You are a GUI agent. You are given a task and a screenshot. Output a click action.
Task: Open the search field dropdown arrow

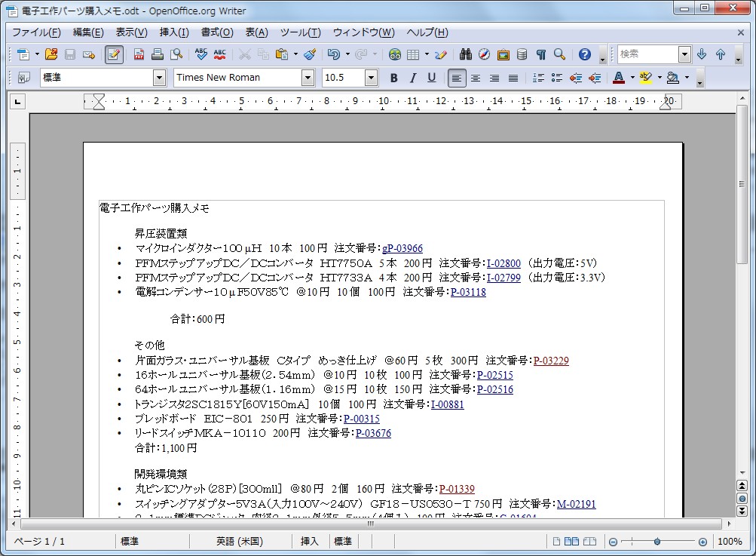pyautogui.click(x=684, y=54)
